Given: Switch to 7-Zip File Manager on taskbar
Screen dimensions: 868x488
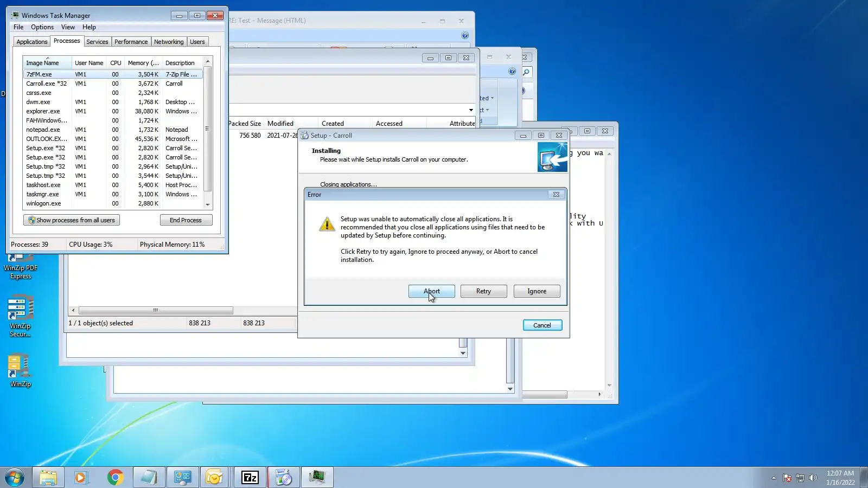Looking at the screenshot, I should click(x=250, y=477).
